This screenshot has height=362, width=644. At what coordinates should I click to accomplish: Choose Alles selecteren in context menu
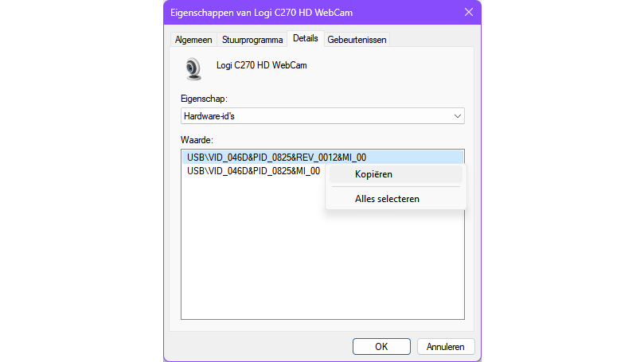387,199
